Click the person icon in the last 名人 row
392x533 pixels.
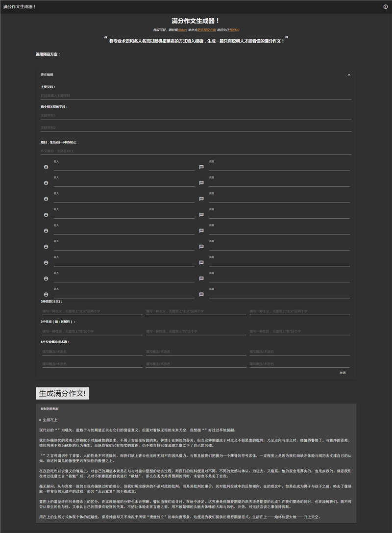(46, 295)
